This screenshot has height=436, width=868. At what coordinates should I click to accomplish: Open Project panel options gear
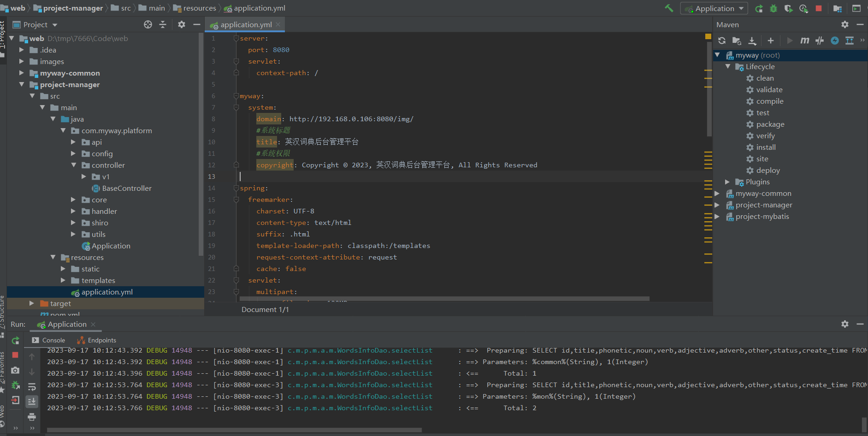click(182, 24)
